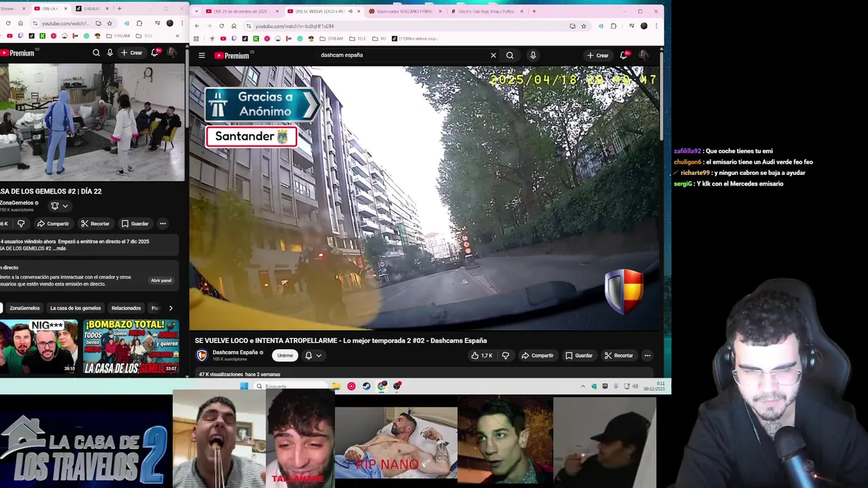The width and height of the screenshot is (868, 488).
Task: Expand ZonaGemelos bell dropdown arrow
Action: [x=65, y=205]
